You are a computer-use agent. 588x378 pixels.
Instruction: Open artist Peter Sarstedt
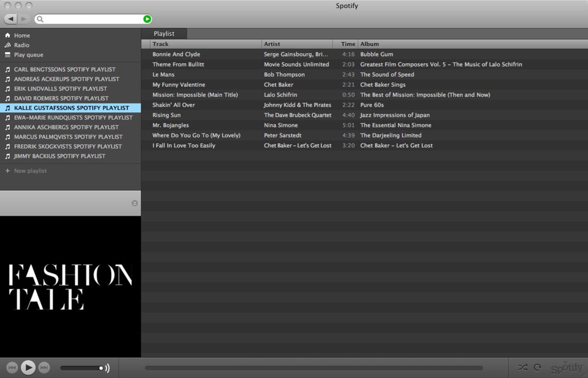283,135
